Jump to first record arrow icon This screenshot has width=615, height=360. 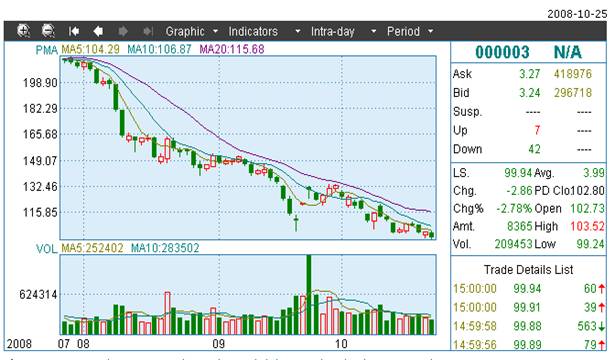(73, 31)
